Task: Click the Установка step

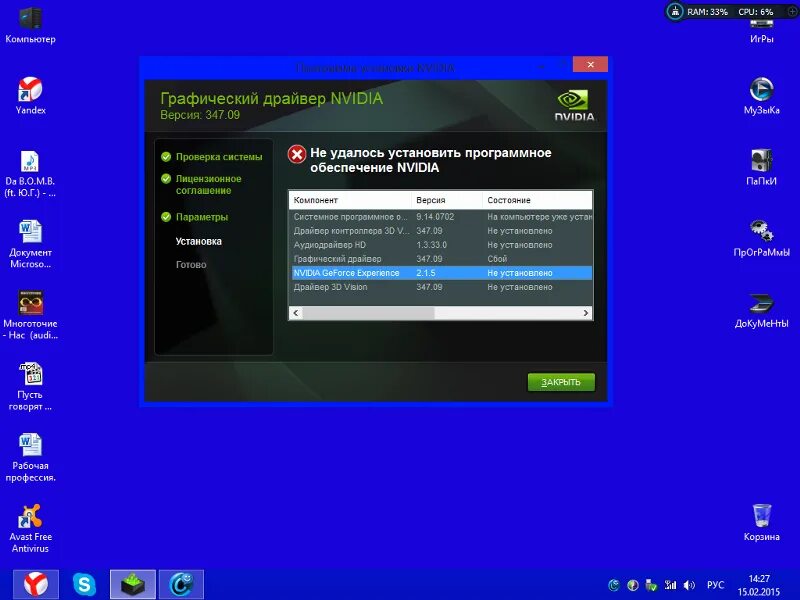Action: pyautogui.click(x=198, y=241)
